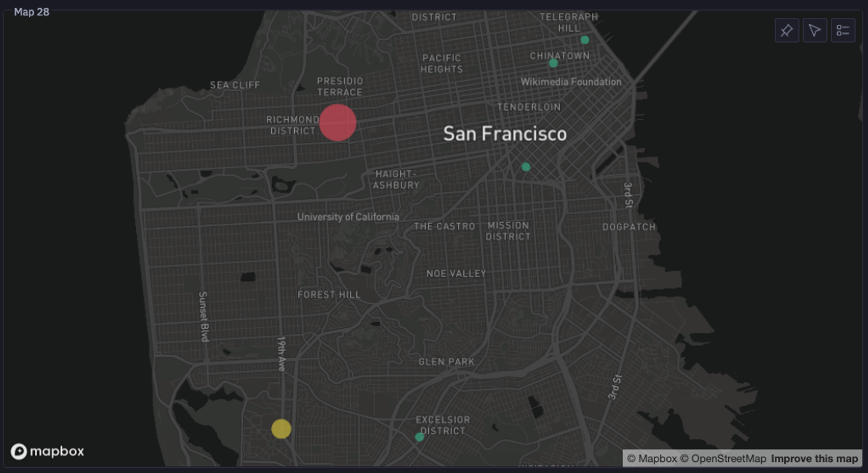This screenshot has width=868, height=473.
Task: Open the map legend settings icon
Action: pos(843,30)
